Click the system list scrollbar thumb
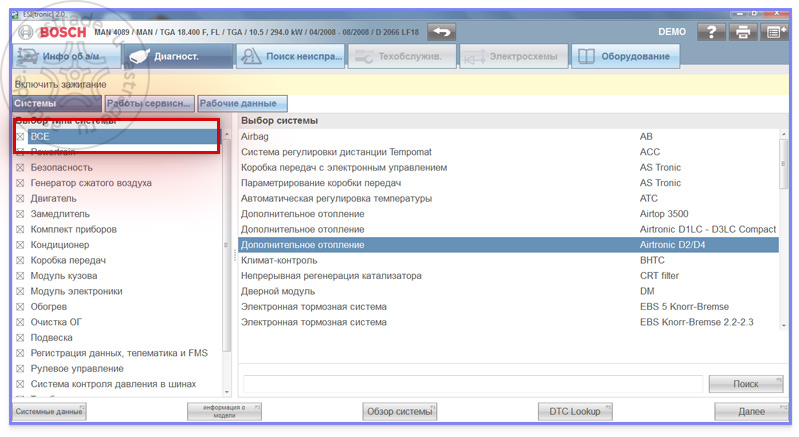Screen dimensions: 799x437 pyautogui.click(x=783, y=164)
